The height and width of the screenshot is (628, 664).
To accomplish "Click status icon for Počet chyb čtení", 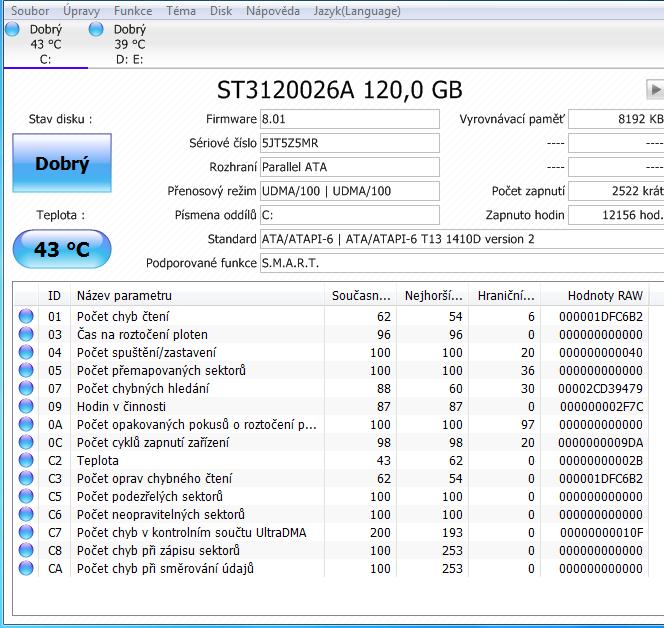I will 26,317.
